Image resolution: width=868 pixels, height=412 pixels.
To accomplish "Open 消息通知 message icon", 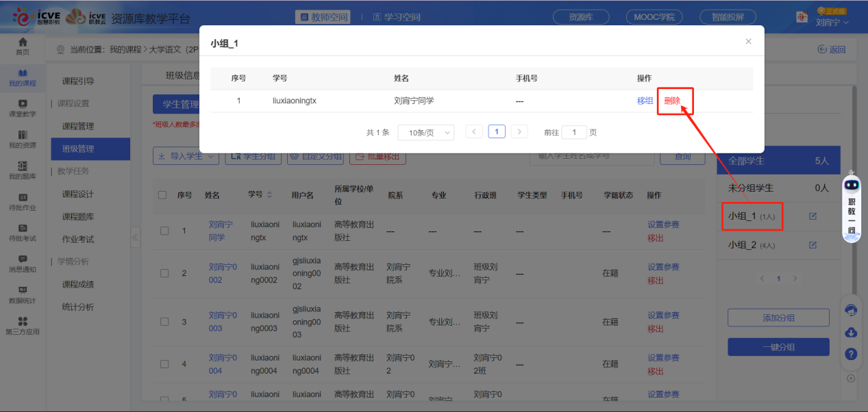I will 23,263.
